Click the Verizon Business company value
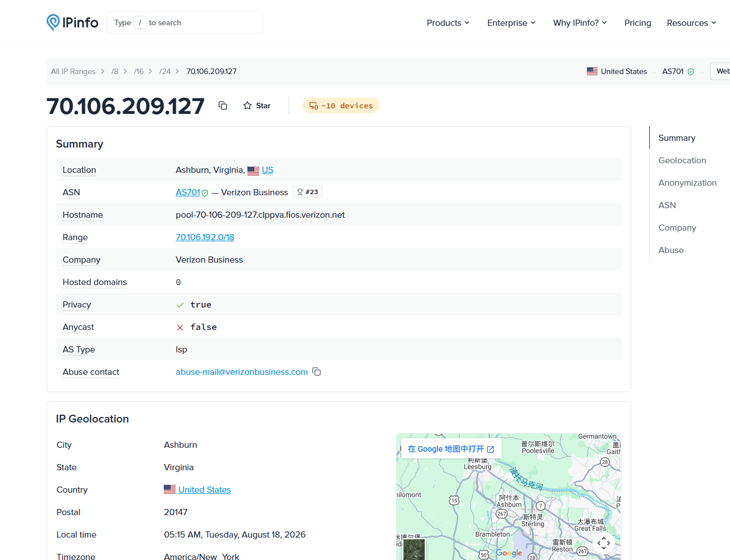This screenshot has width=730, height=560. coord(209,260)
